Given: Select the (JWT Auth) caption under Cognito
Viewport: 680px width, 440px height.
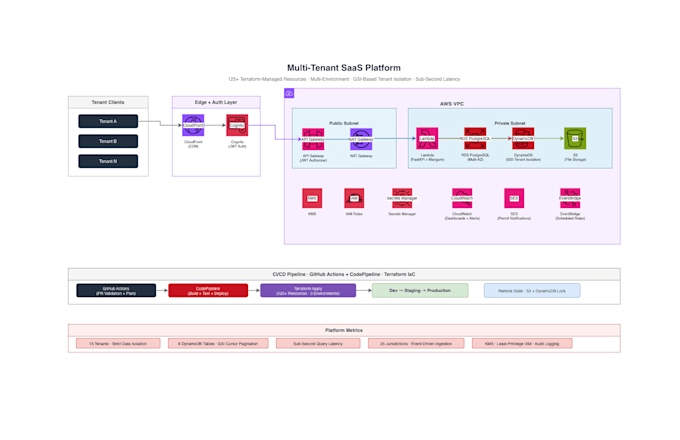Looking at the screenshot, I should [x=237, y=147].
